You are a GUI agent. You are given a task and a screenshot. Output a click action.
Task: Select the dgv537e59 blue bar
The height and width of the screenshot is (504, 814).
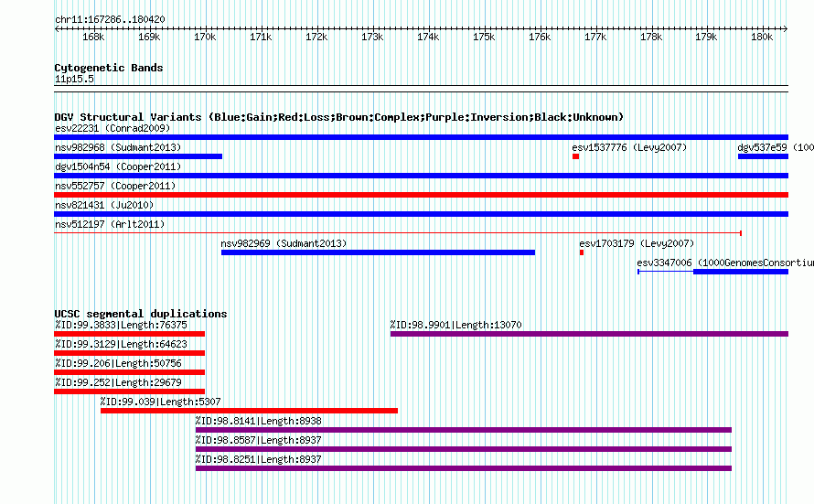(x=763, y=156)
